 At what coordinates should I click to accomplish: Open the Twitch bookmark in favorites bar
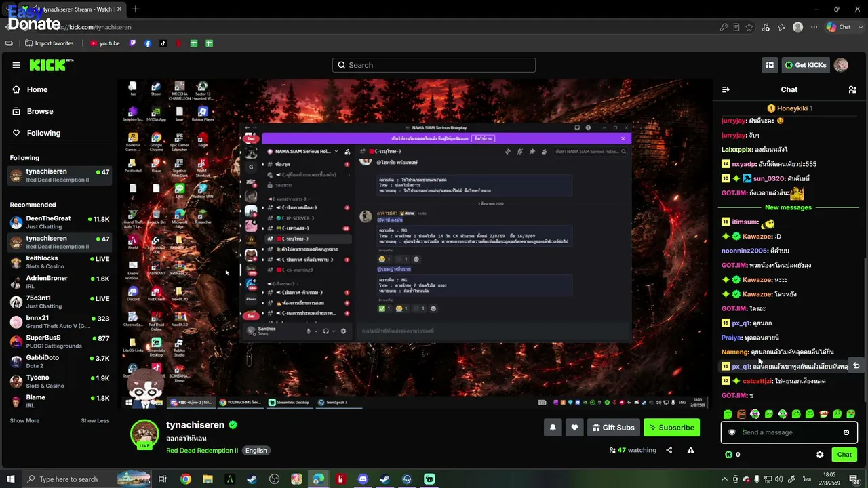click(132, 43)
